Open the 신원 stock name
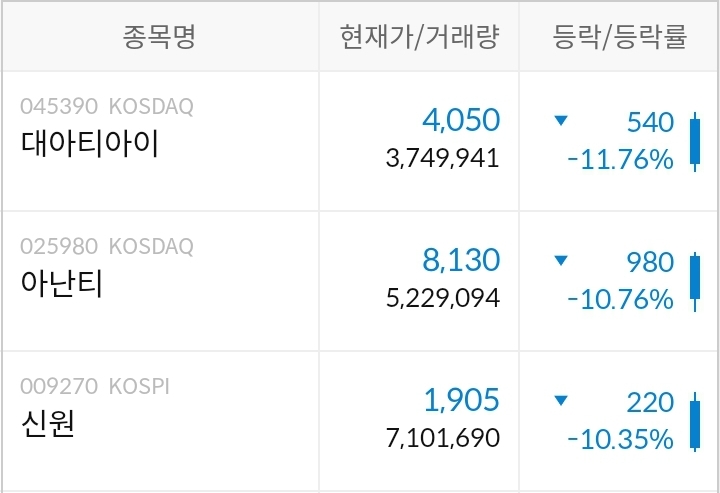Viewport: 720px width, 493px height. [x=48, y=424]
